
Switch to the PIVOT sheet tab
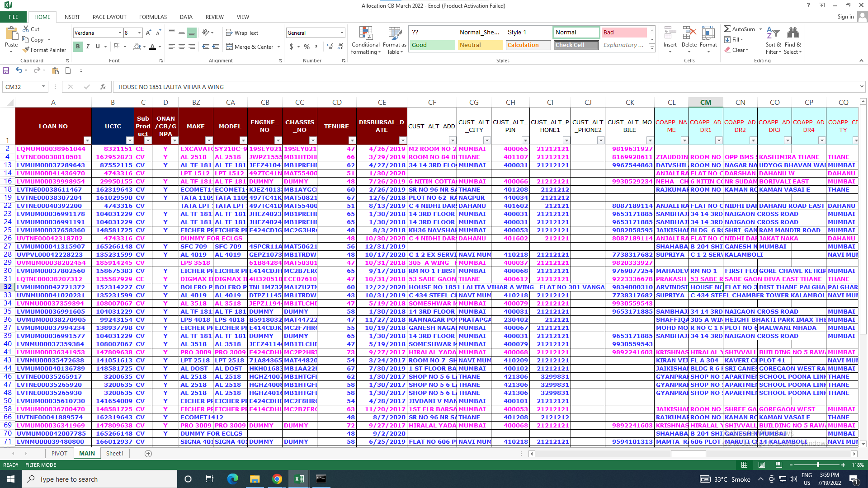pos(59,453)
